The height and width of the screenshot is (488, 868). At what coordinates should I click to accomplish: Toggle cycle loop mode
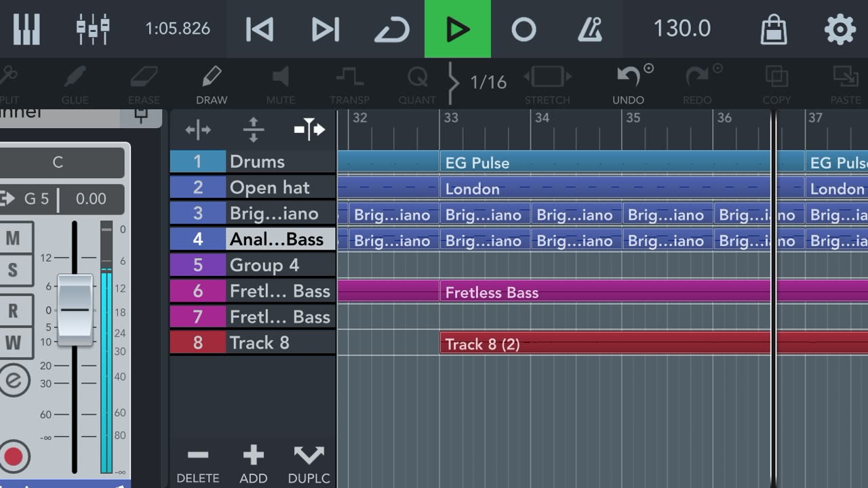coord(392,29)
